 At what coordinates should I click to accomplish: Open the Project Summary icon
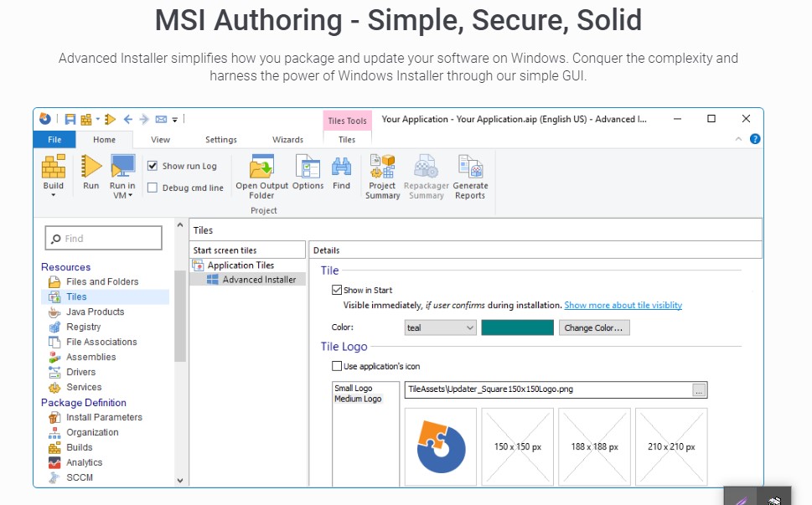click(x=382, y=167)
